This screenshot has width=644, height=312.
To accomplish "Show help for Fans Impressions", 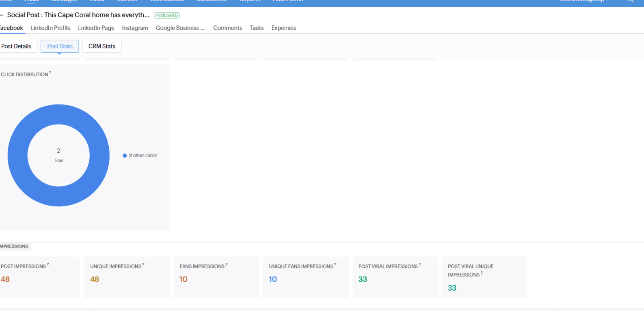I will [x=227, y=265].
